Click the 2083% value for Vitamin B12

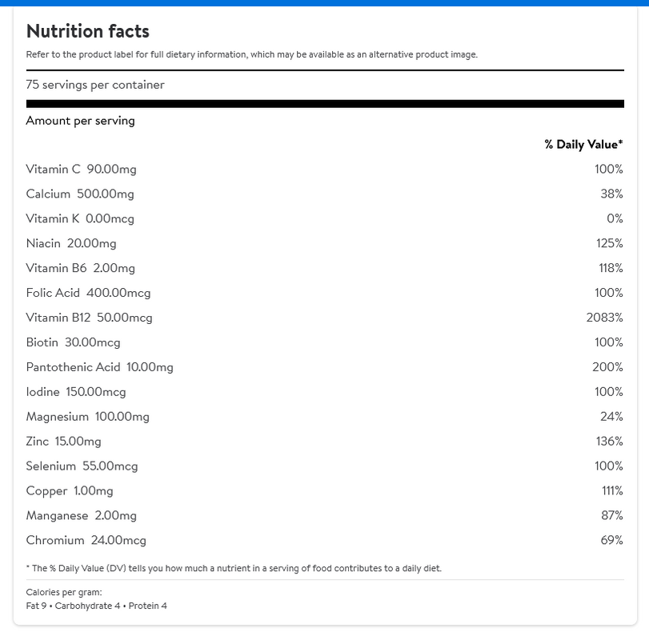pyautogui.click(x=604, y=318)
